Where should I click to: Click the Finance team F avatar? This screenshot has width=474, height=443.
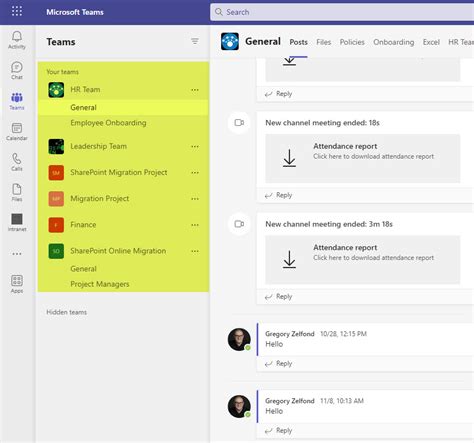tap(56, 225)
